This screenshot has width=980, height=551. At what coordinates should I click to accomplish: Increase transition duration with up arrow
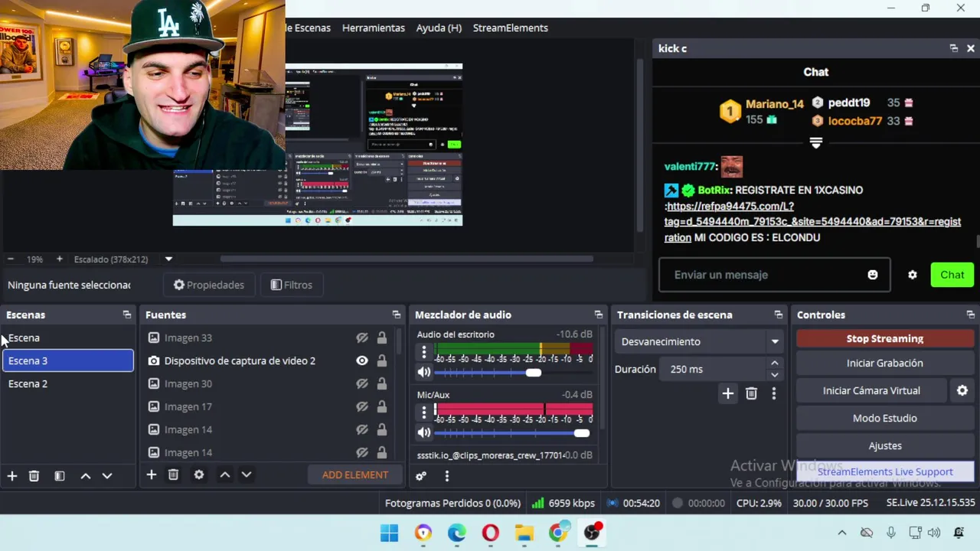tap(775, 364)
